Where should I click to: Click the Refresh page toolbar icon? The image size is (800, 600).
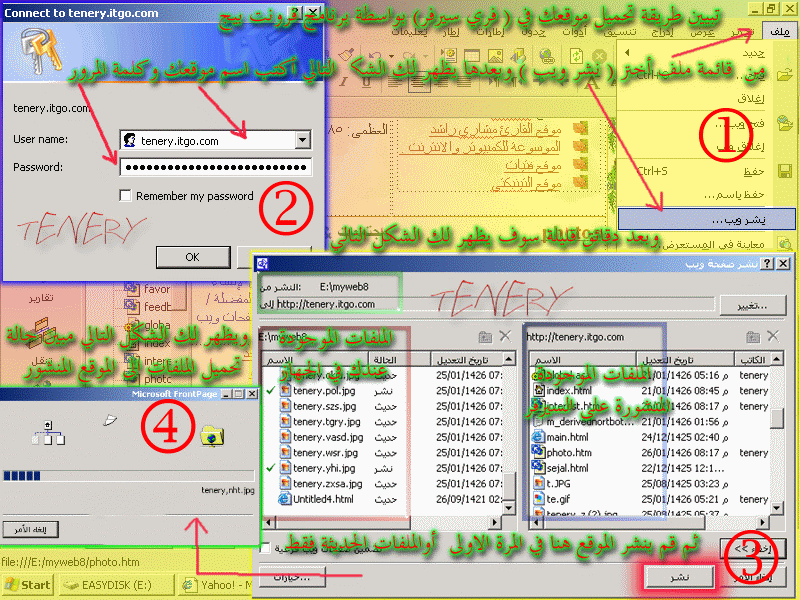pos(577,55)
